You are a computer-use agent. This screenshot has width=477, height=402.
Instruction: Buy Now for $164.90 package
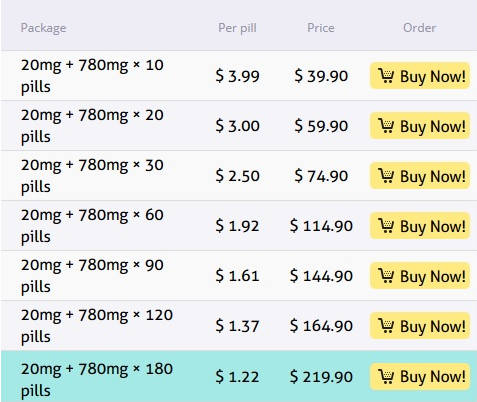point(420,326)
